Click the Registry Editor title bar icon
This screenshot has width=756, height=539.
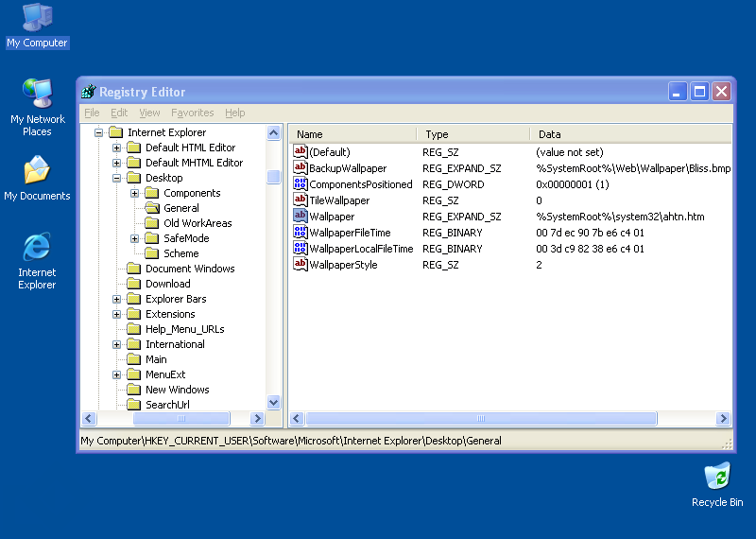(89, 91)
